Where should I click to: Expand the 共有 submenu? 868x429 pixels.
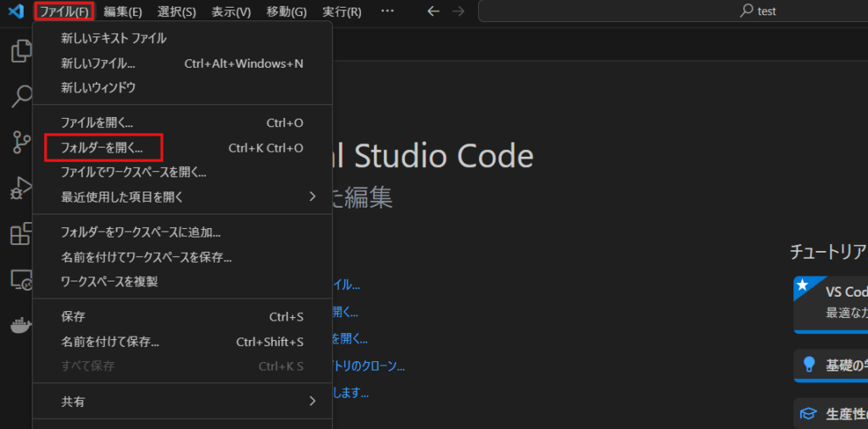182,402
